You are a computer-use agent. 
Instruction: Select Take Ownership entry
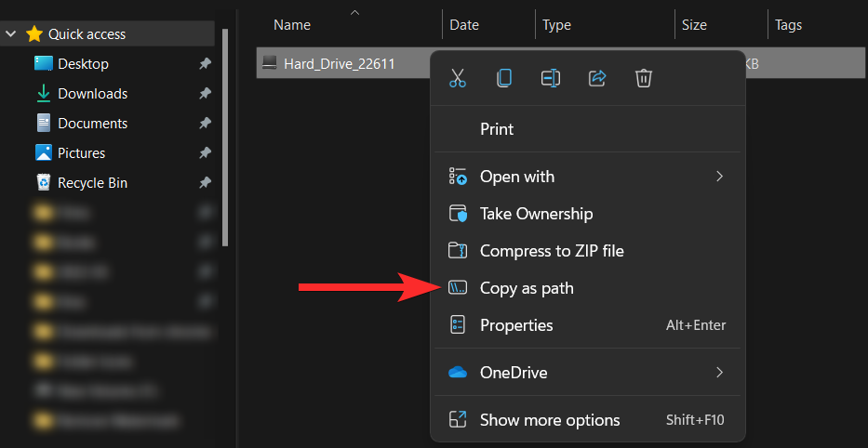pos(536,214)
